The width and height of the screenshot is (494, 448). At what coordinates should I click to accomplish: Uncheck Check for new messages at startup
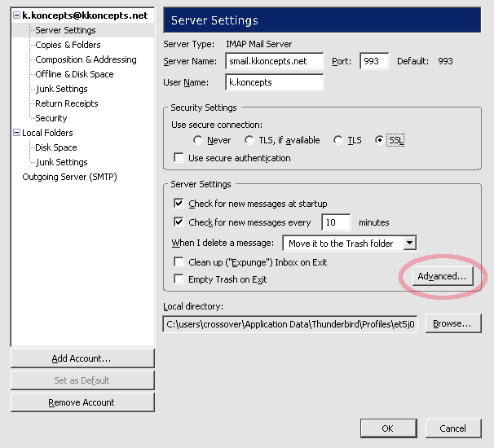tap(179, 204)
